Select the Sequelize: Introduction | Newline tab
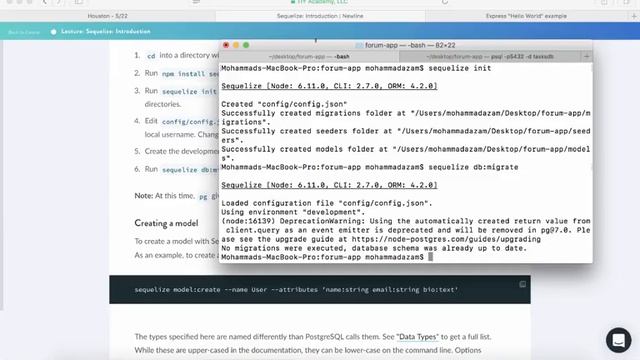 320,16
